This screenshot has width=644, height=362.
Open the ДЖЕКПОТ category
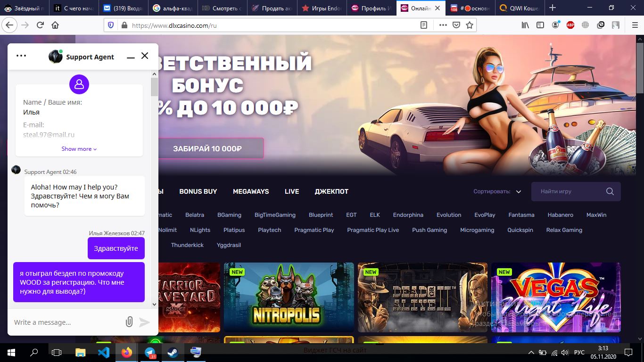pos(331,191)
